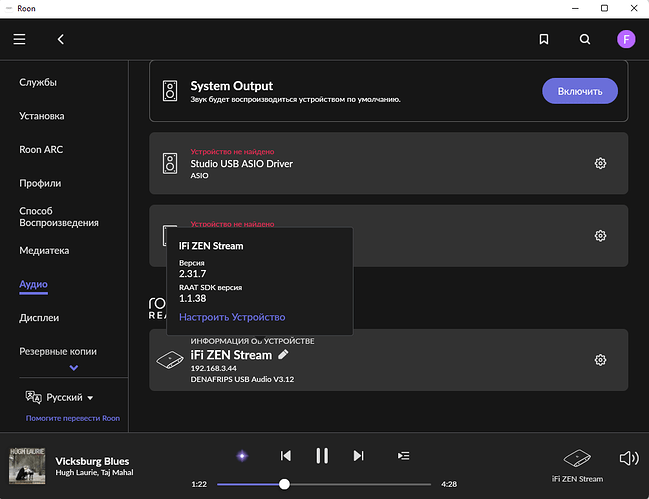Expand more settings with down chevron
This screenshot has height=499, width=649.
74,367
